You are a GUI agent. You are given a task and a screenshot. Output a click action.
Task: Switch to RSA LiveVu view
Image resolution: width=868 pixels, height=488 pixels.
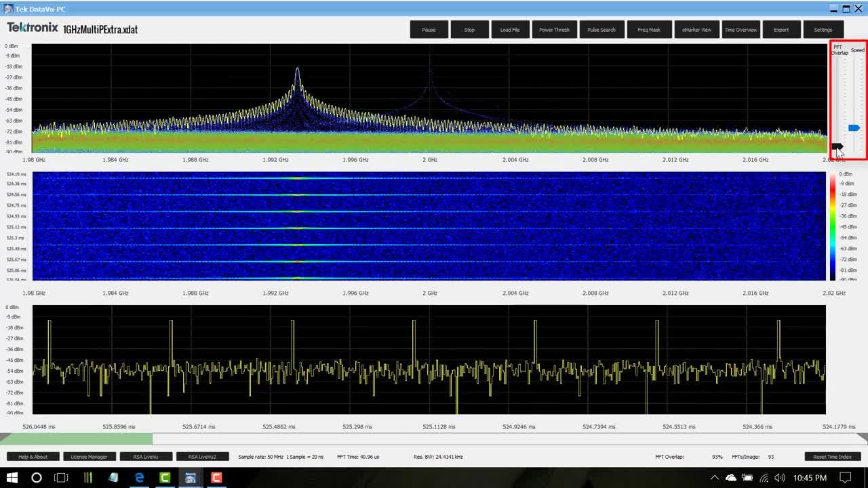(x=145, y=456)
